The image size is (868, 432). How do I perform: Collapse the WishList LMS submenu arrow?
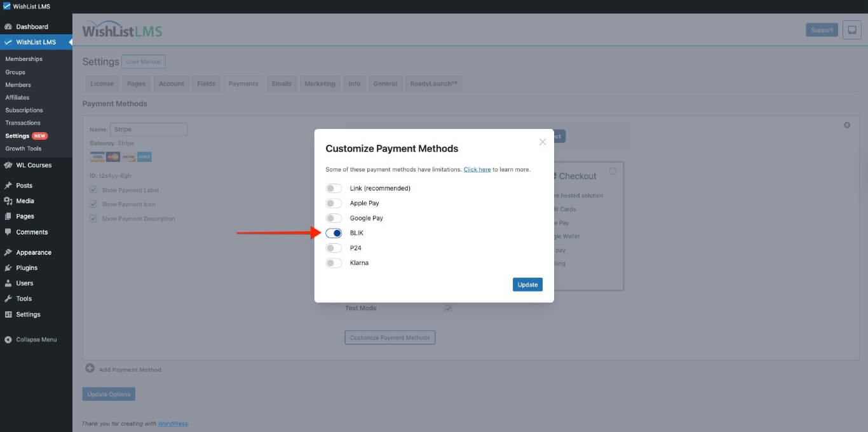point(71,42)
